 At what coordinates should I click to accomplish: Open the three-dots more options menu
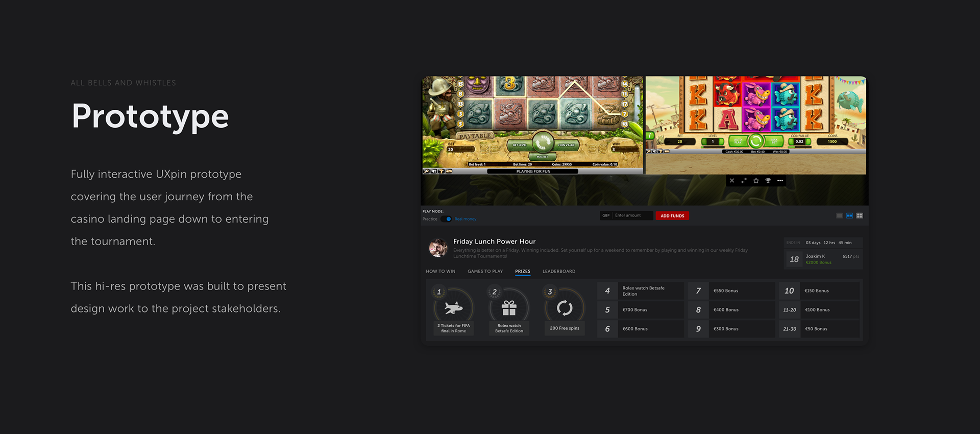(x=780, y=181)
